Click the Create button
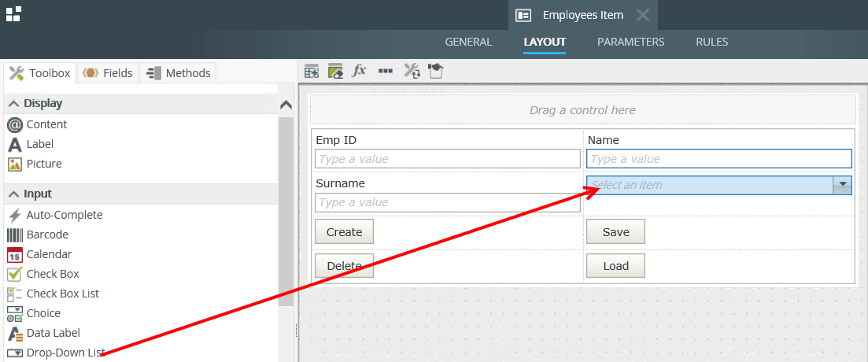Viewport: 868px width, 362px height. (x=345, y=232)
